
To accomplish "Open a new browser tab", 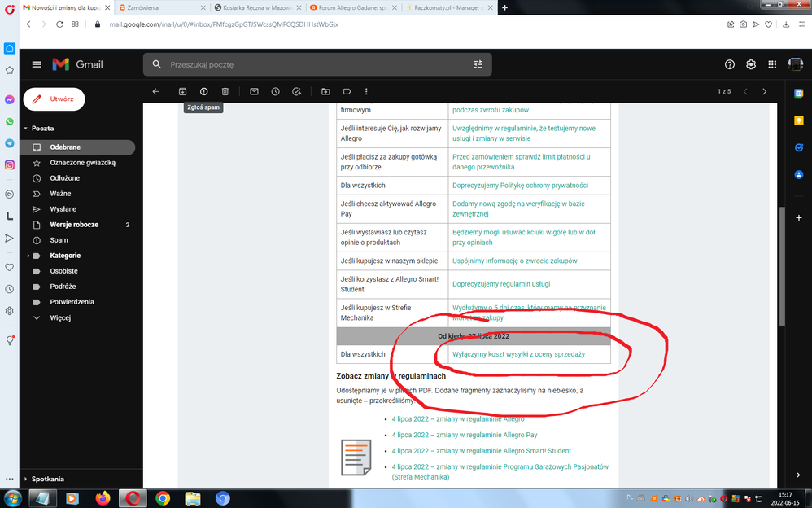I will click(505, 8).
